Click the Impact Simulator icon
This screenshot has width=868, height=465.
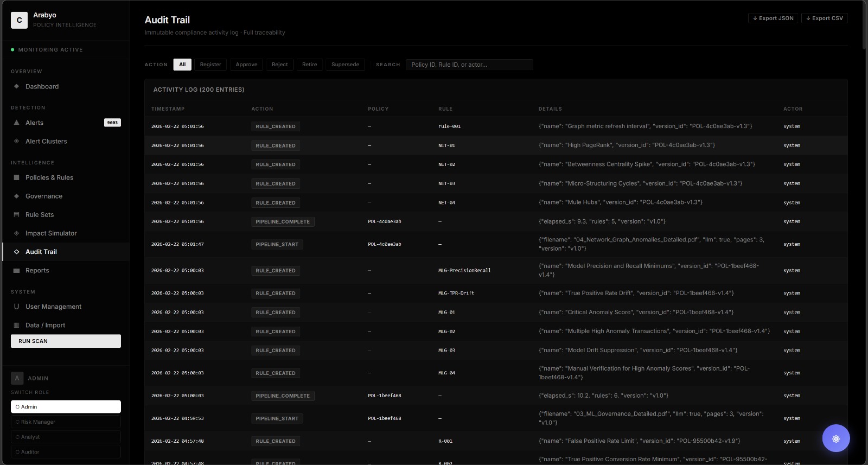click(x=16, y=233)
